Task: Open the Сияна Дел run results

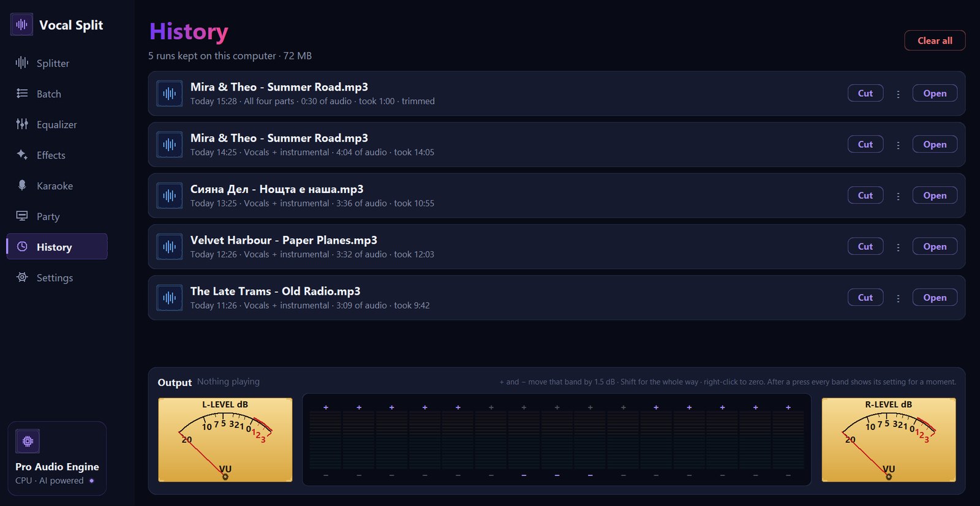Action: 935,195
